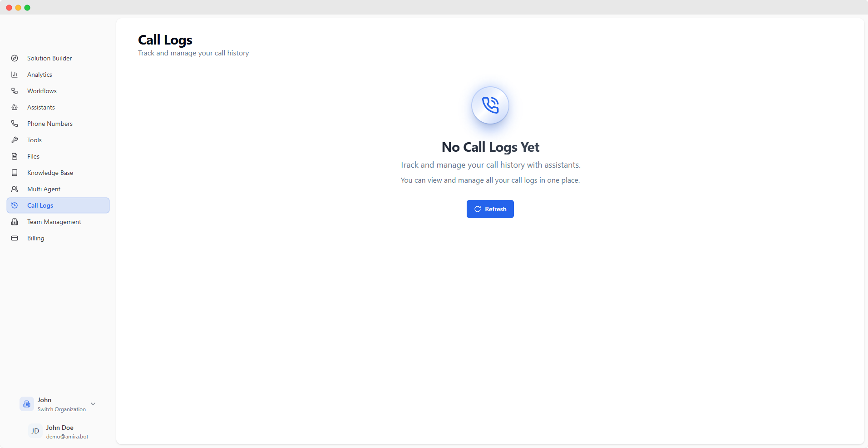Viewport: 868px width, 448px height.
Task: Click the phone illustration above No Call Logs Yet
Action: click(490, 105)
